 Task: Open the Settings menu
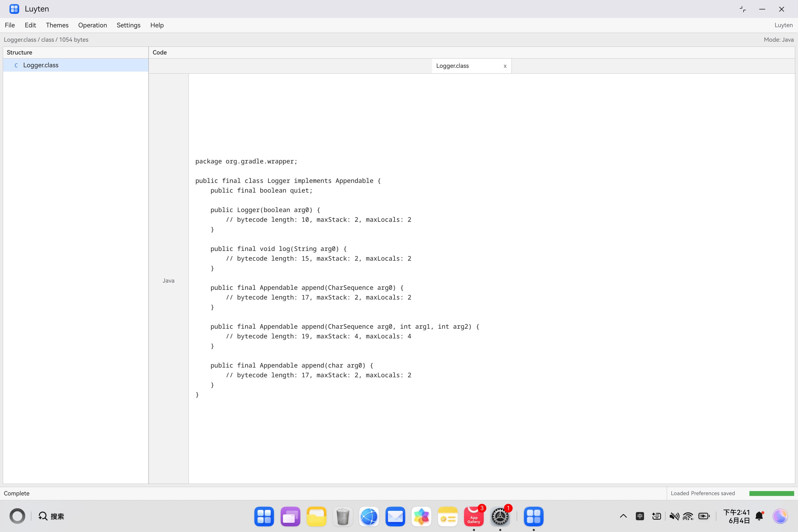click(128, 25)
